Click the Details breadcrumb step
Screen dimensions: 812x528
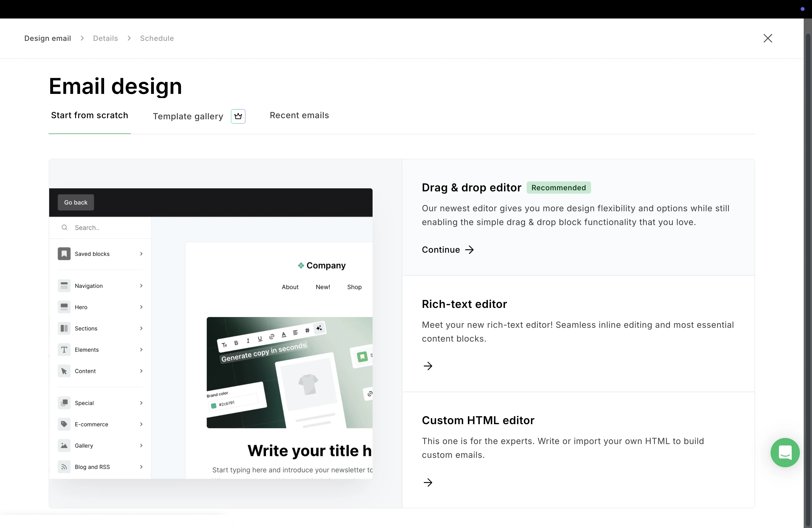[106, 38]
